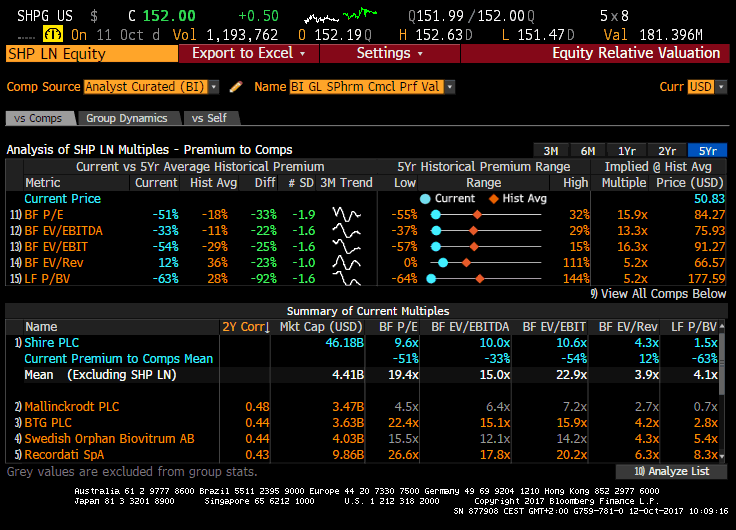Viewport: 736px width, 530px height.
Task: Select the 2Yr time range
Action: (667, 151)
